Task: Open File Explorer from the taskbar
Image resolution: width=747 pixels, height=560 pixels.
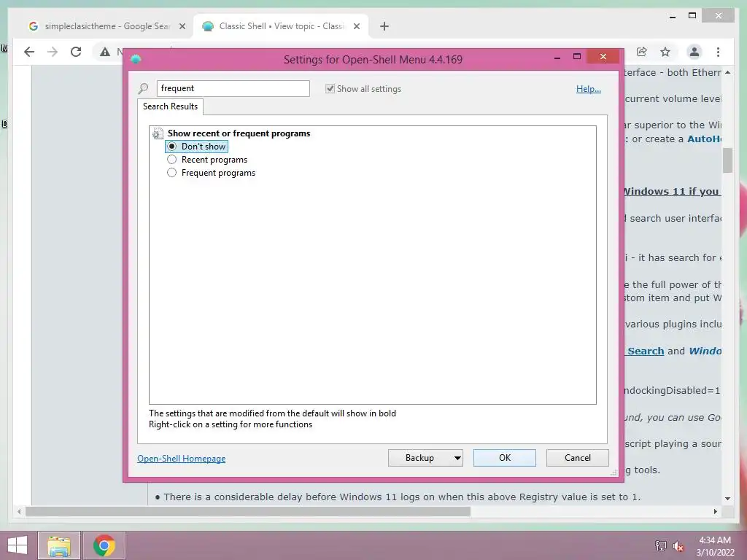Action: (59, 545)
